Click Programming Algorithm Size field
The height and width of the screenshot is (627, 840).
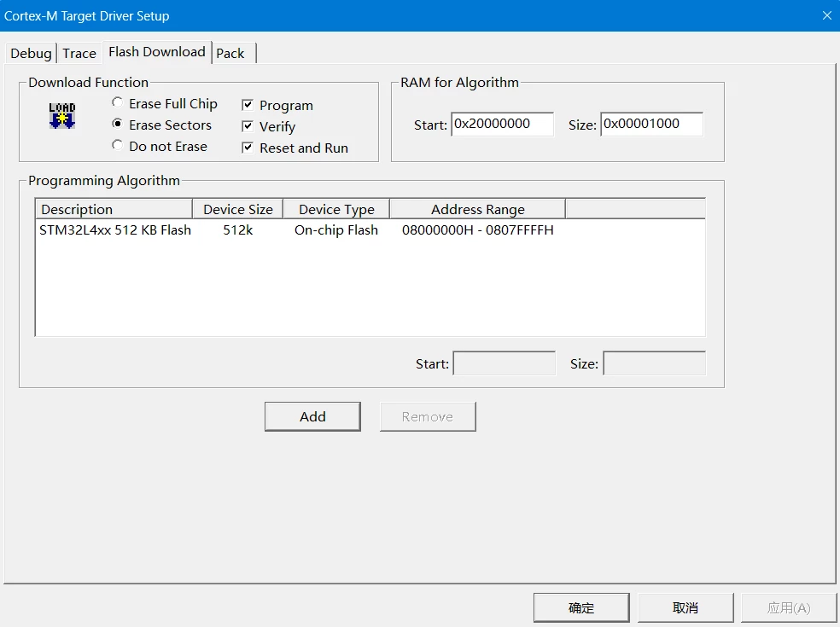coord(654,363)
